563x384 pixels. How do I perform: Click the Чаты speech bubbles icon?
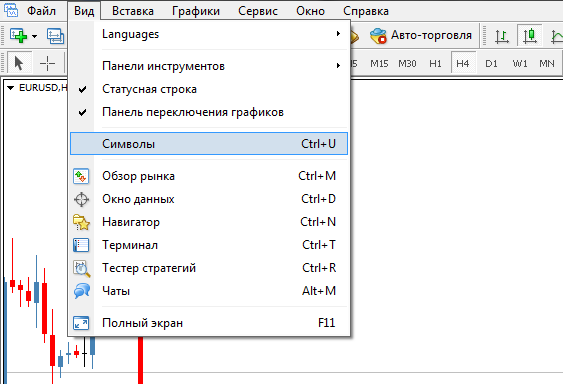pyautogui.click(x=82, y=291)
